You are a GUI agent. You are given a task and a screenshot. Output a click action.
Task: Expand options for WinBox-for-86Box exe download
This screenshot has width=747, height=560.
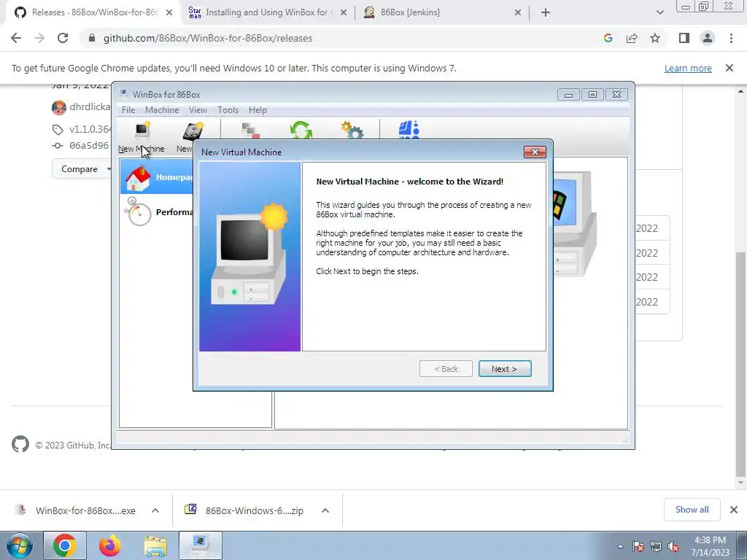coord(155,510)
